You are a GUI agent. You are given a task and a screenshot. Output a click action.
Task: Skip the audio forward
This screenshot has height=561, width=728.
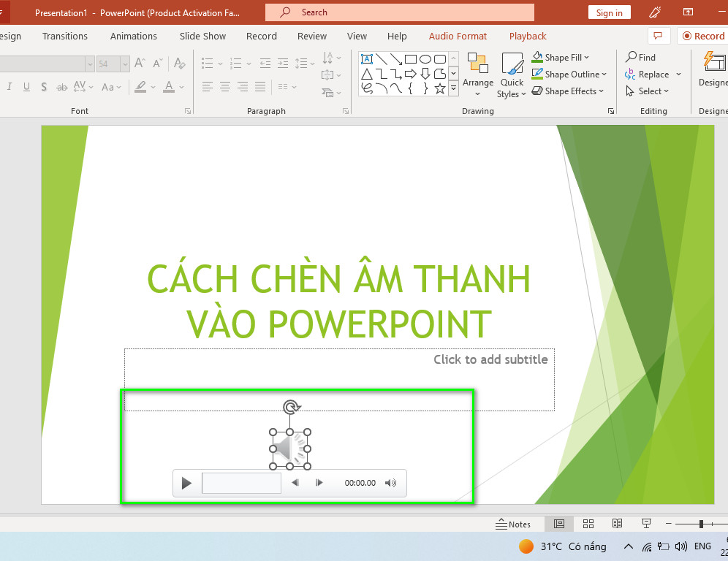[x=319, y=483]
